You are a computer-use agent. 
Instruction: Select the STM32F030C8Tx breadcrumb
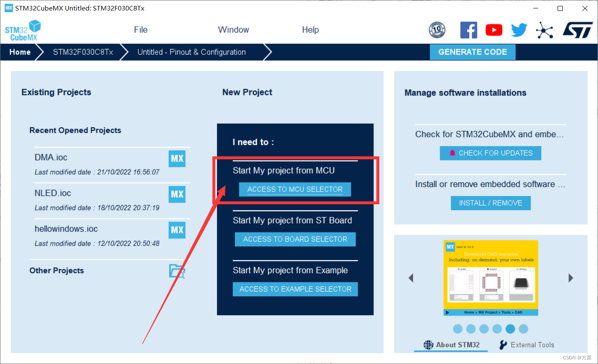[83, 52]
